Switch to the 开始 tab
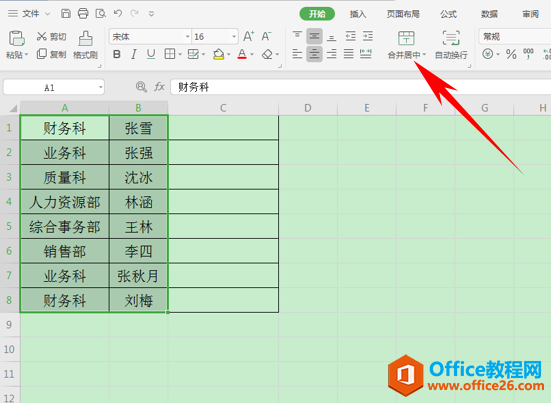Screen dimensions: 551x403 317,14
